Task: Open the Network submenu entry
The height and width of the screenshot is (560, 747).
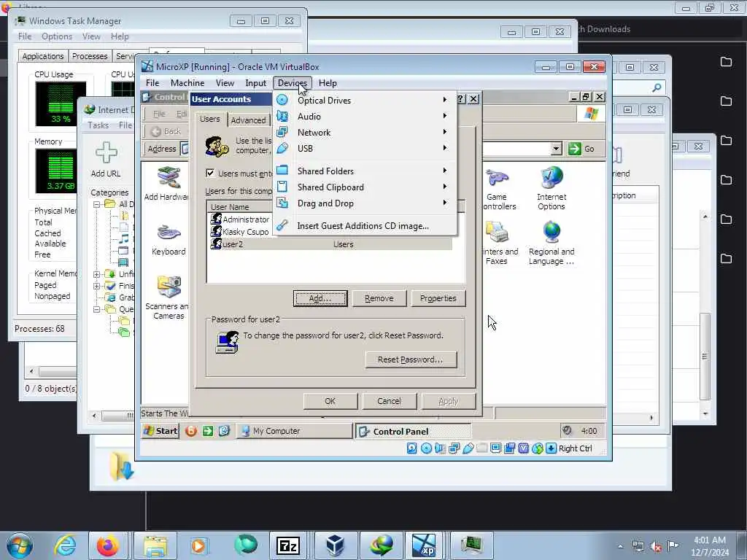Action: tap(365, 133)
